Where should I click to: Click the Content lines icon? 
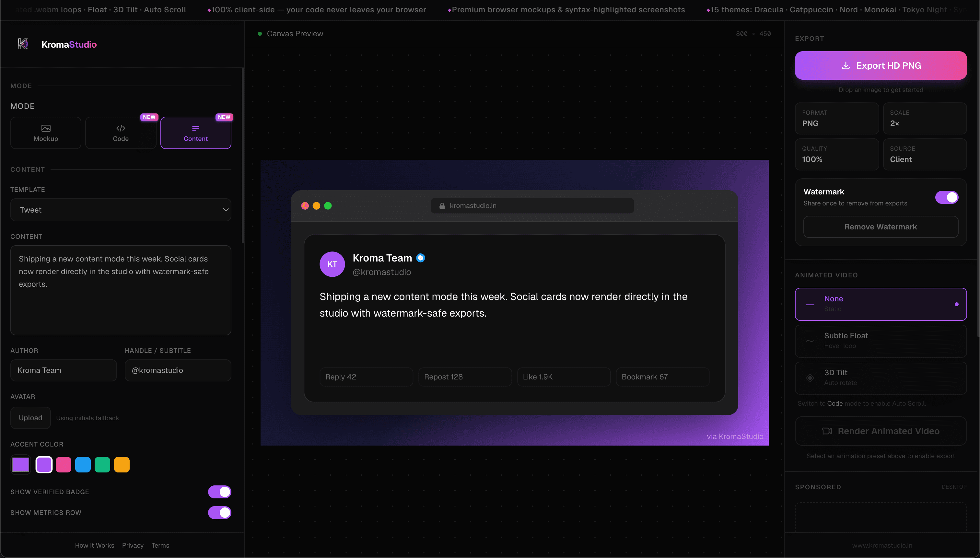point(196,128)
